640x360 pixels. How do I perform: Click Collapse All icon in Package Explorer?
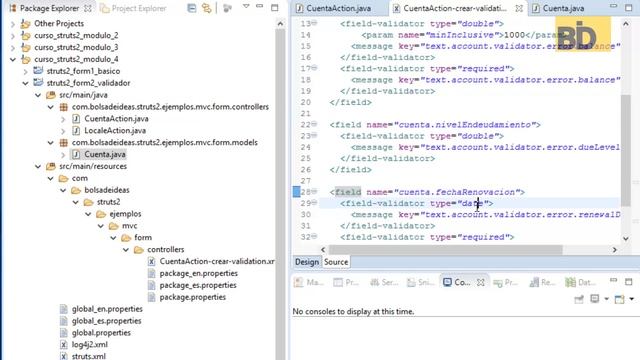click(x=191, y=8)
